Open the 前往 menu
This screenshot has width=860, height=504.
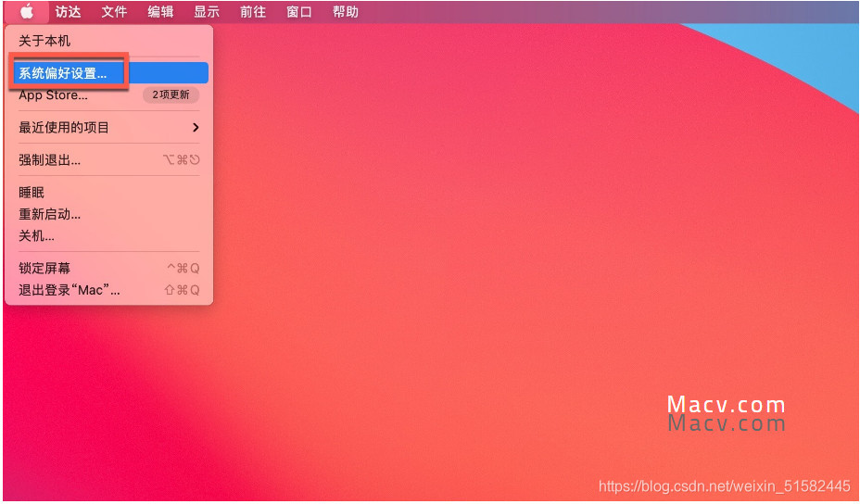pos(252,11)
